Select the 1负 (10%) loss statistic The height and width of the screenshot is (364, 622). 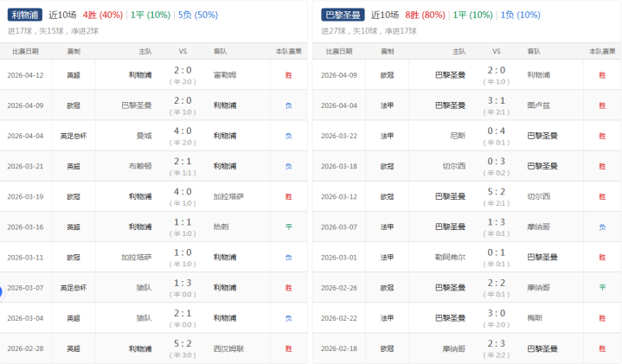pos(520,15)
